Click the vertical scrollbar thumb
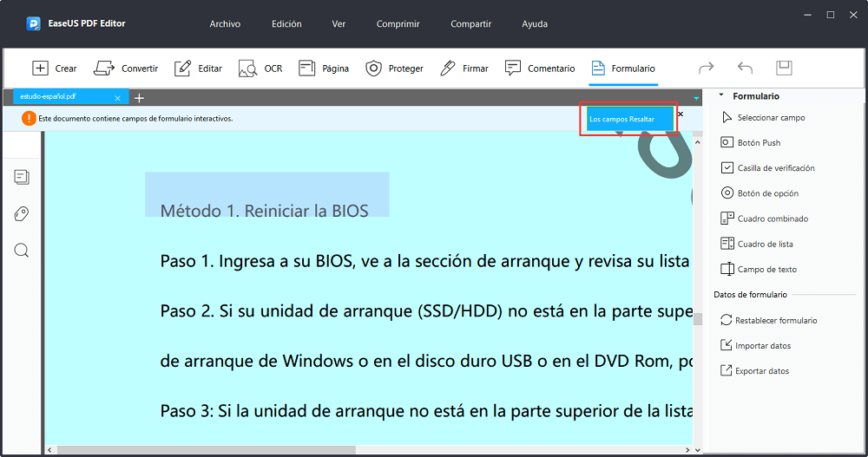This screenshot has width=868, height=457. (698, 319)
